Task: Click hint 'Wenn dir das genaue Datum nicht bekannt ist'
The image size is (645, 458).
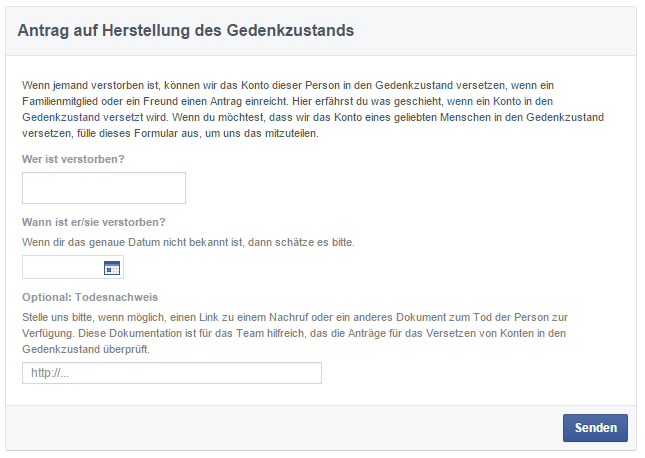Action: (134, 242)
